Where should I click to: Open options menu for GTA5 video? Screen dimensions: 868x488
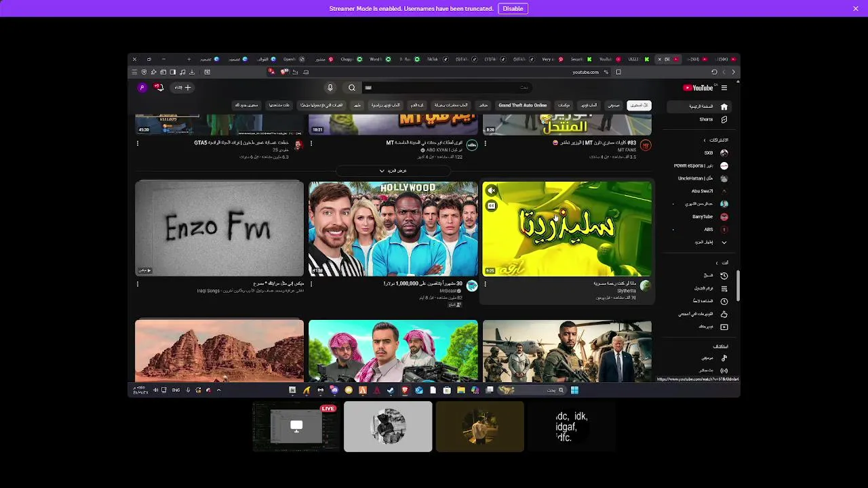(x=138, y=143)
